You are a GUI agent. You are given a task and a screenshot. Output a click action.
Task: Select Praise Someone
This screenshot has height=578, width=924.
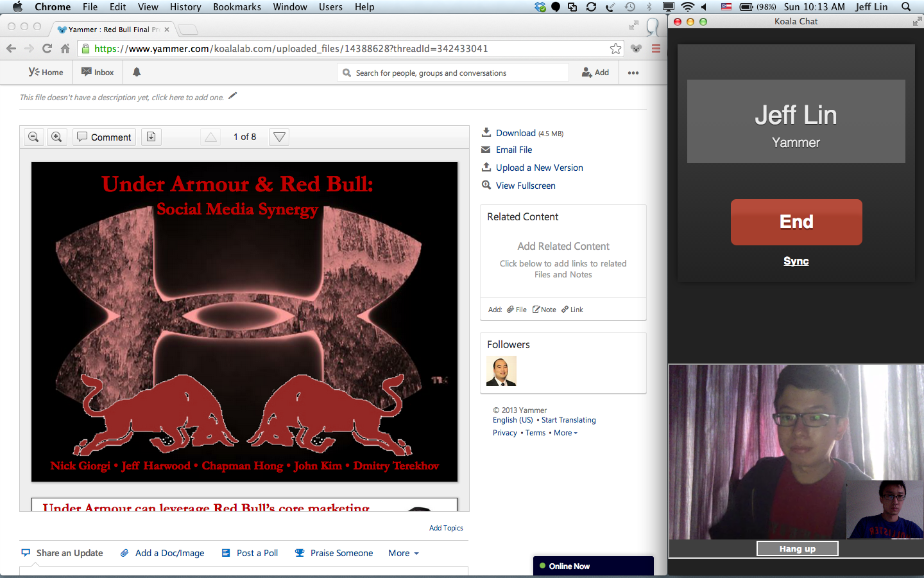334,553
